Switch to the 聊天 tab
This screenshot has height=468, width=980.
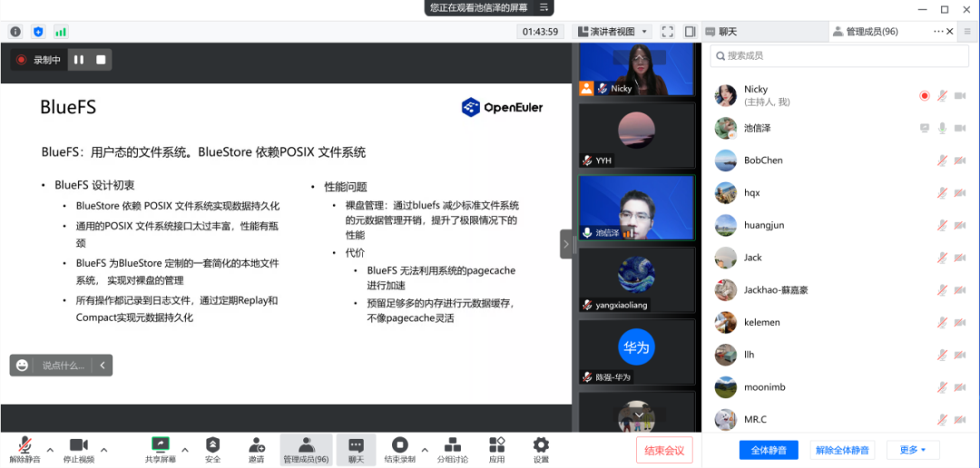point(720,32)
